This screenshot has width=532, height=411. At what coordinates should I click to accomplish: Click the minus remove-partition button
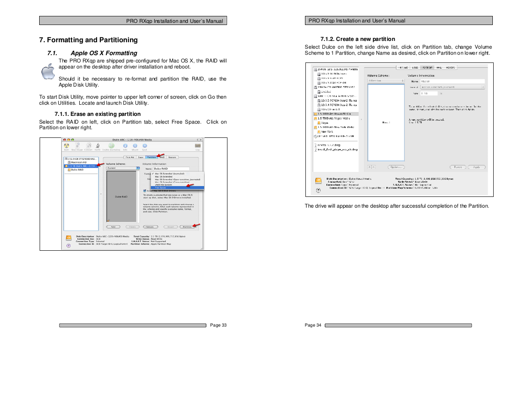click(x=373, y=167)
